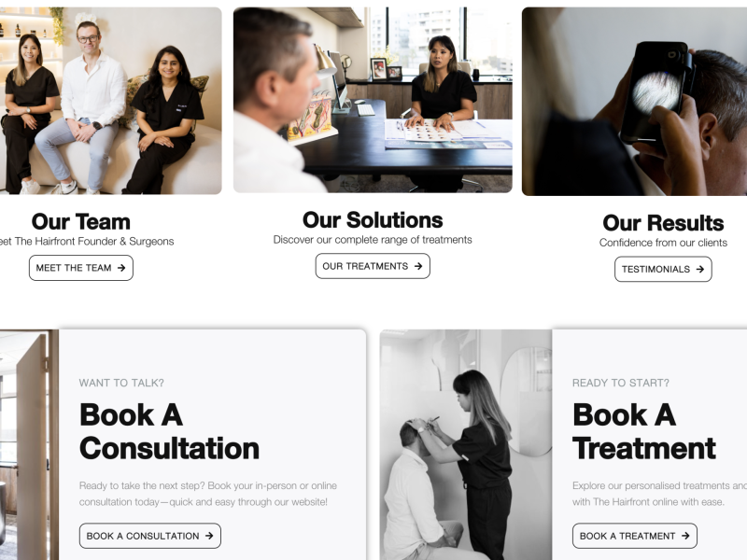Click the Our Solutions heading

(x=373, y=220)
